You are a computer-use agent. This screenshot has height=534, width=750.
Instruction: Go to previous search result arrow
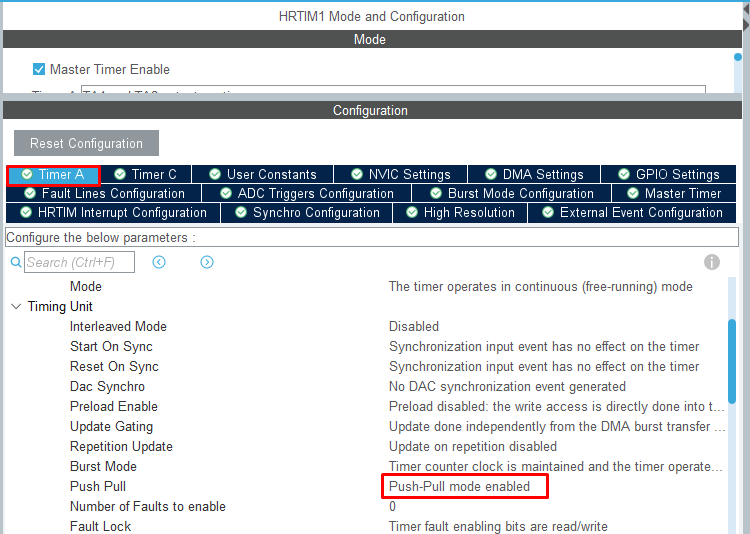click(x=159, y=262)
